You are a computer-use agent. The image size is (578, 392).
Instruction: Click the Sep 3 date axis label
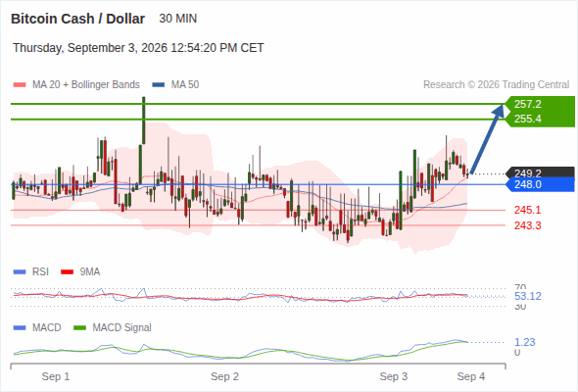tap(394, 376)
